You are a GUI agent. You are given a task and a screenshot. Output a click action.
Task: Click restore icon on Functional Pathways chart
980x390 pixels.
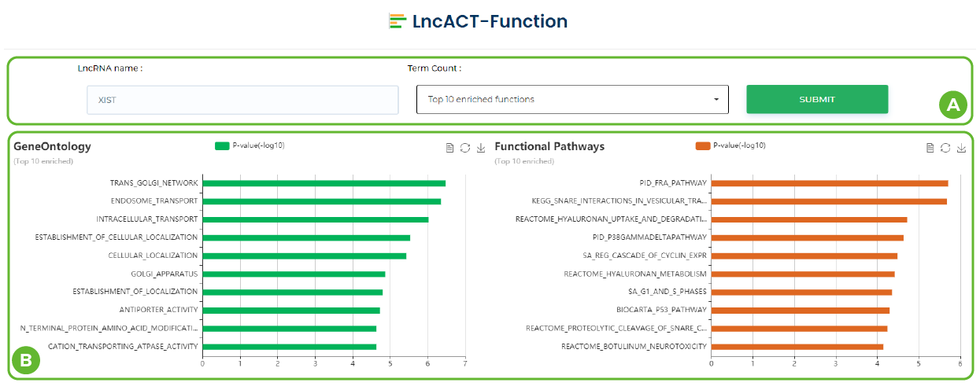click(945, 148)
